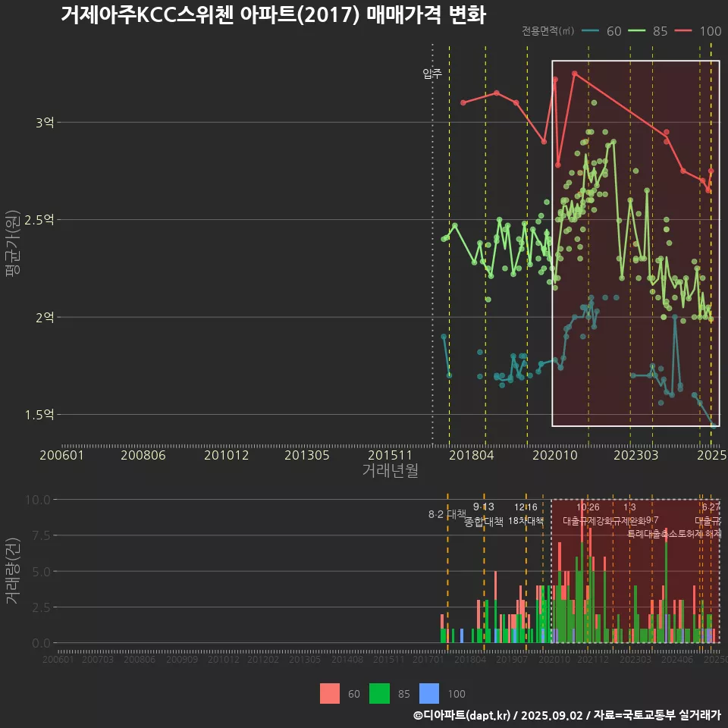Select the 12·16 18차대책 policy annotation

pyautogui.click(x=526, y=514)
